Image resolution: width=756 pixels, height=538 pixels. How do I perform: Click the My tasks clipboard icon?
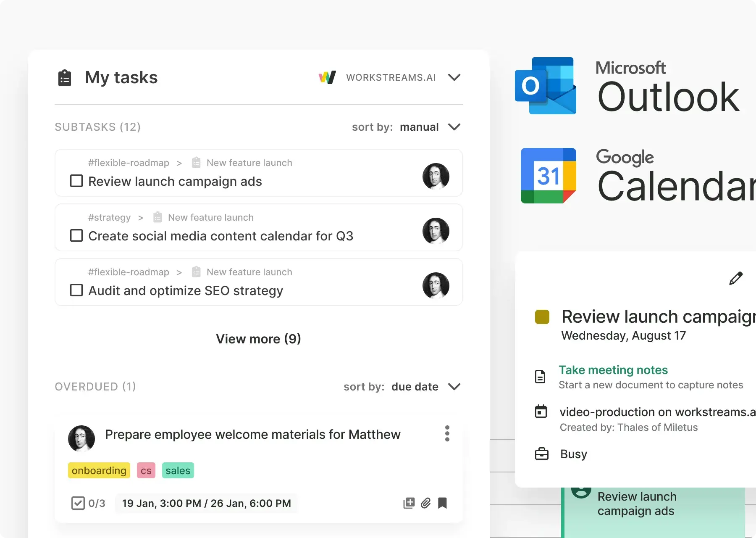tap(65, 78)
